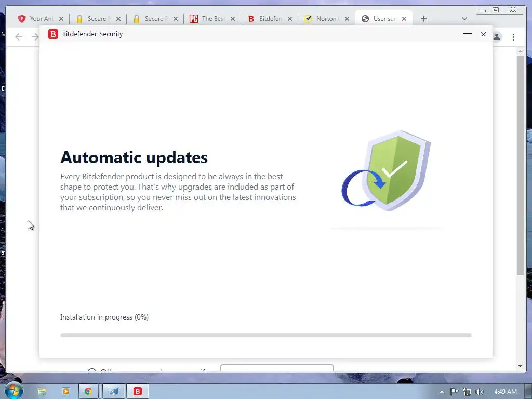Click the Bitdefender red B logo icon
The width and height of the screenshot is (532, 399).
coord(53,34)
